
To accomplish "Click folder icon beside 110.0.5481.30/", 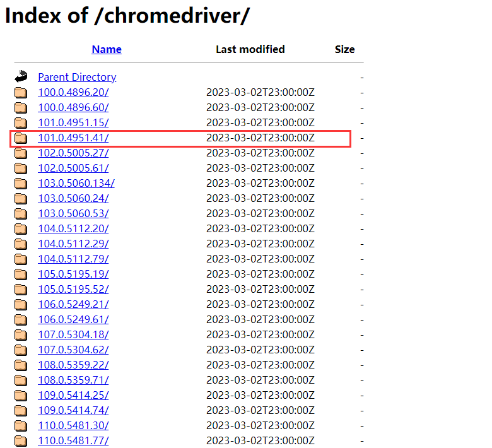I will [x=21, y=426].
